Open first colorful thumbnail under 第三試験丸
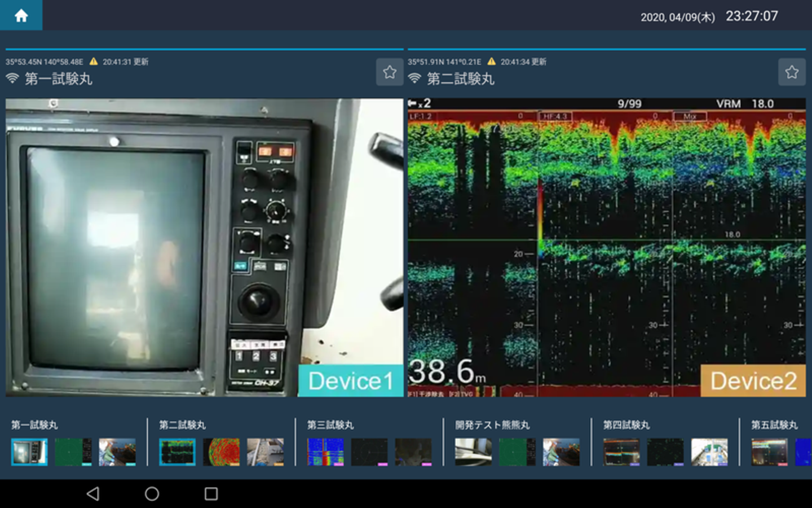 [325, 452]
